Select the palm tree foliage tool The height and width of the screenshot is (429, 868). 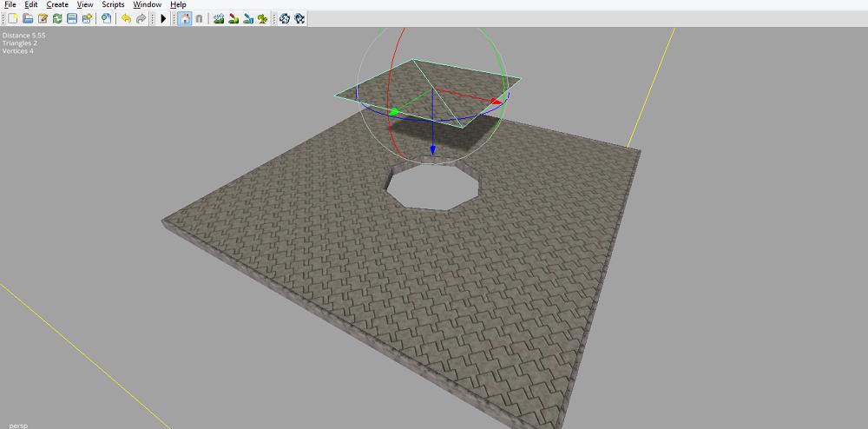262,18
